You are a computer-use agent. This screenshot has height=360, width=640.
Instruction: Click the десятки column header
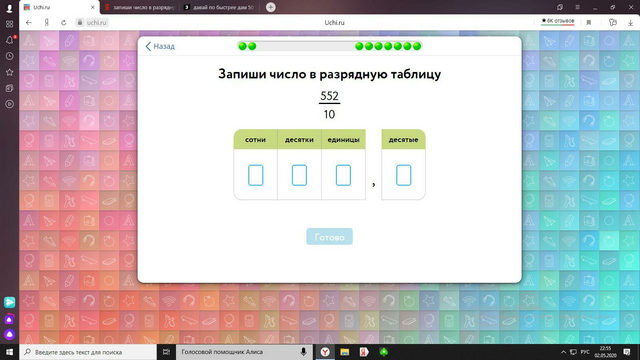pyautogui.click(x=299, y=140)
